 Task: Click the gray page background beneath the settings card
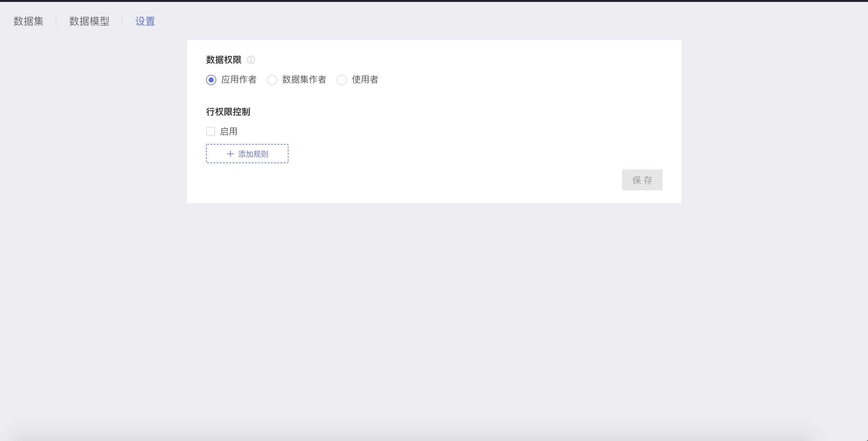(x=434, y=303)
